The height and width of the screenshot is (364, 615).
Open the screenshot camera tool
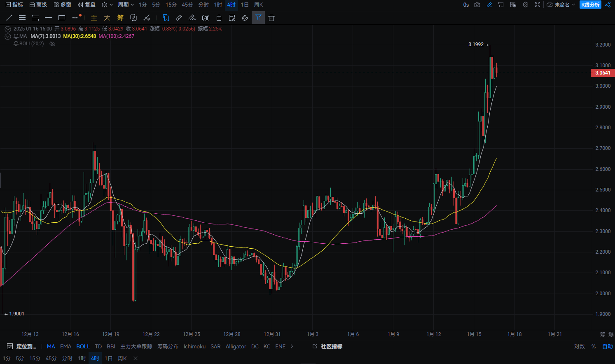tap(477, 5)
